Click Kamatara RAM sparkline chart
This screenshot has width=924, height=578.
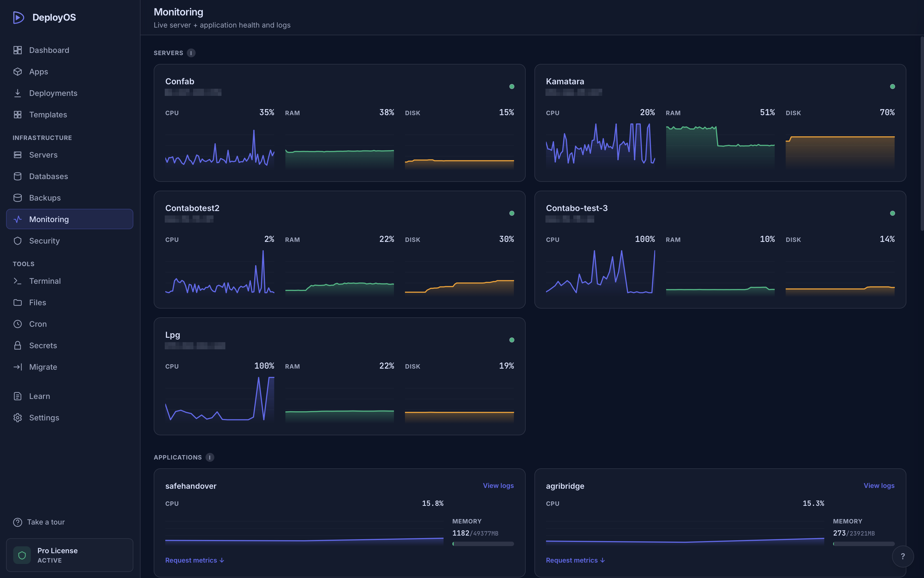(720, 146)
